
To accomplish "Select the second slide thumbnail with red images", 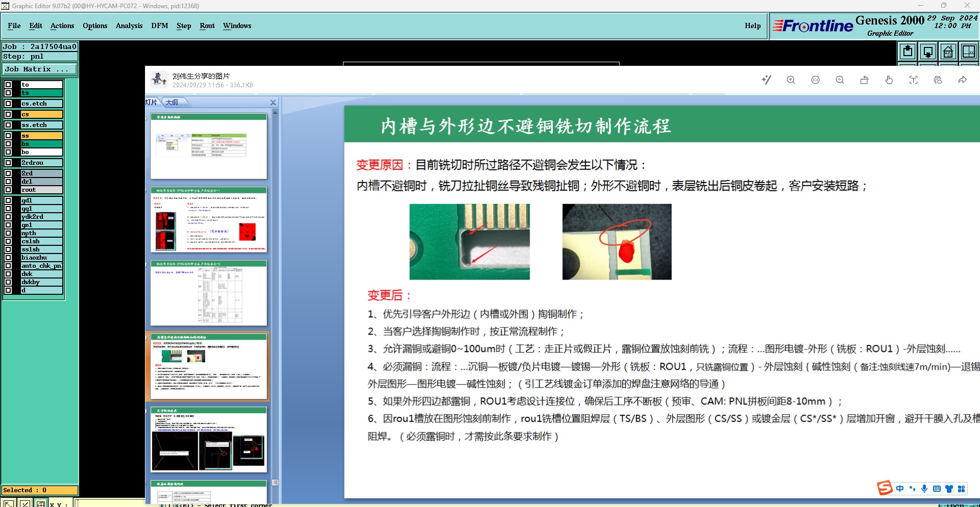I will pos(209,219).
